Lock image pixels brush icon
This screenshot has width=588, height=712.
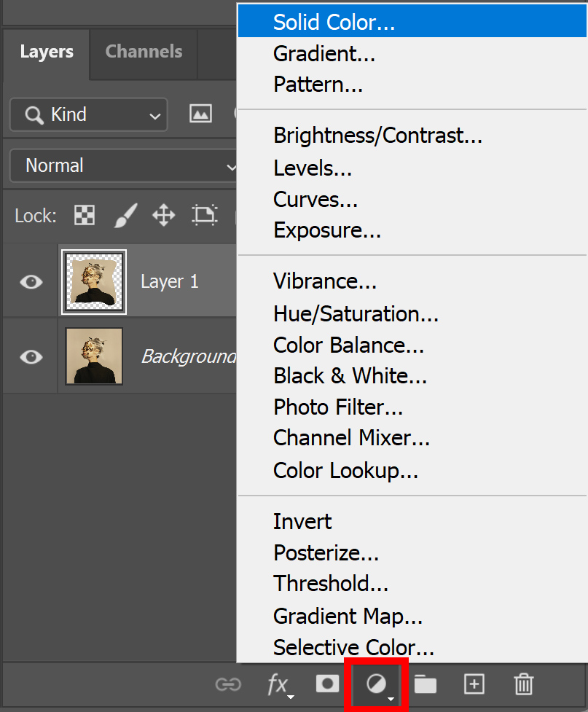tap(125, 215)
